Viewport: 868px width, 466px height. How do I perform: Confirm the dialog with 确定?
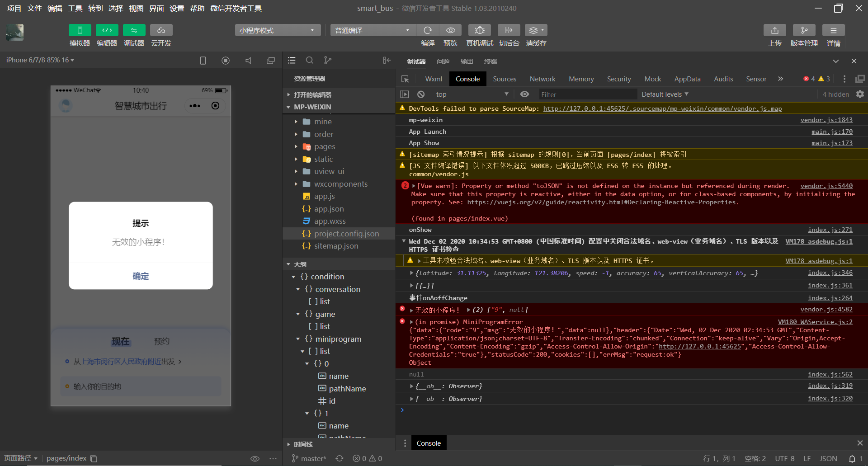tap(141, 276)
